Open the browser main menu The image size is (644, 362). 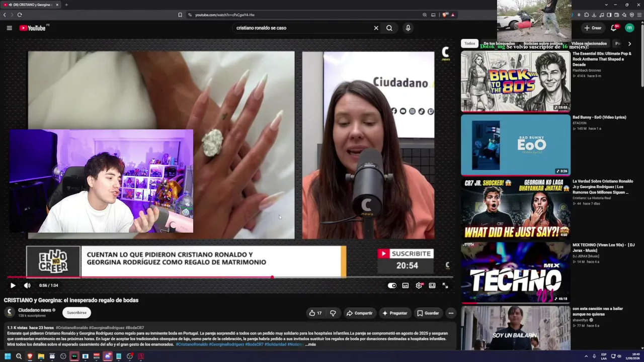(639, 15)
